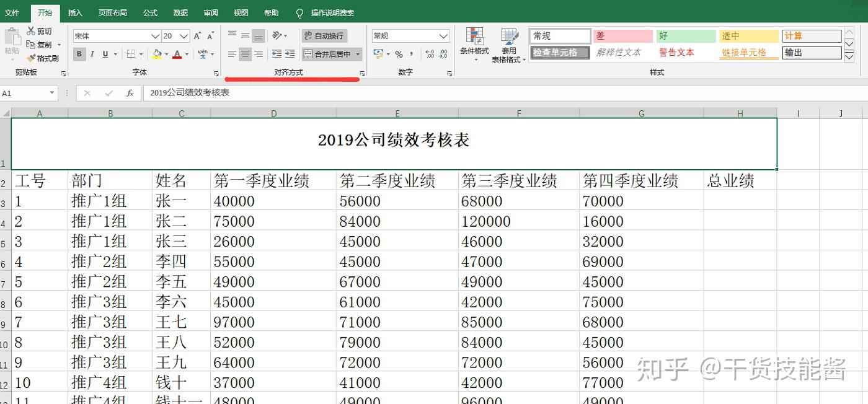Select the Format Painter (格式刷) brush
This screenshot has height=404, width=868.
pyautogui.click(x=43, y=58)
